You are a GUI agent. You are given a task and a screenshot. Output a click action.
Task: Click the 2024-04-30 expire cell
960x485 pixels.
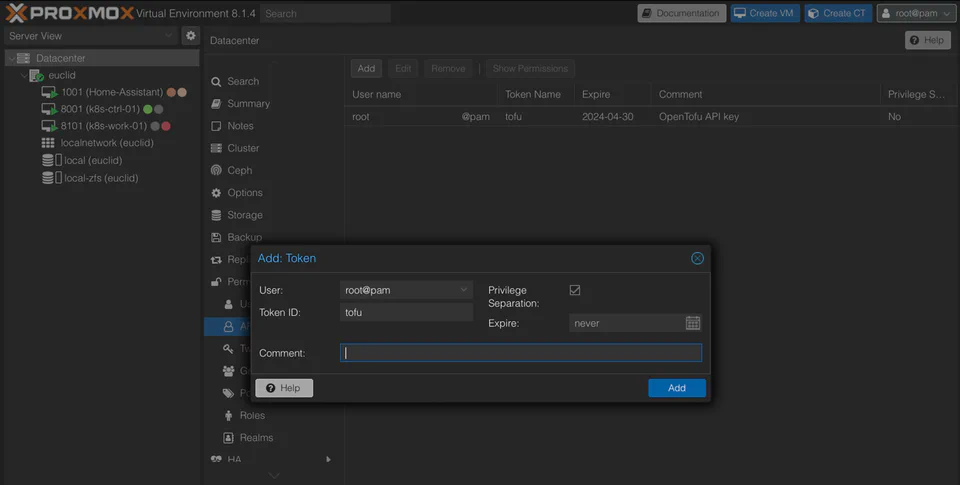(607, 116)
